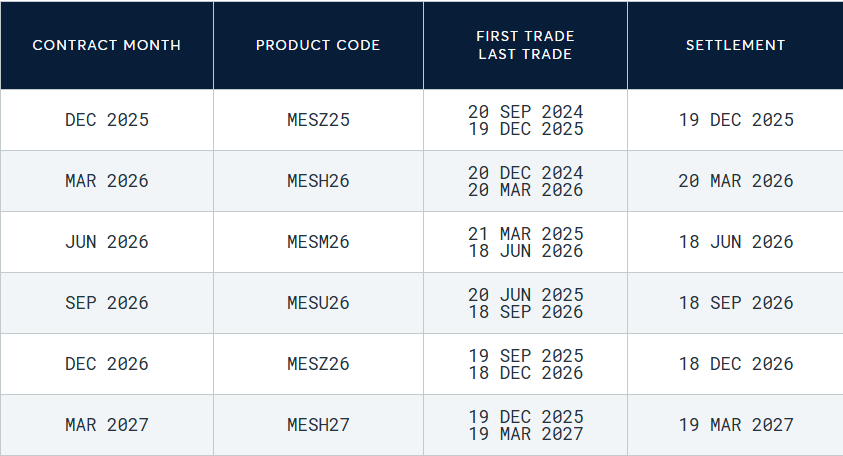Click settlement date 18 JUN 2026
The width and height of the screenshot is (843, 456).
735,242
